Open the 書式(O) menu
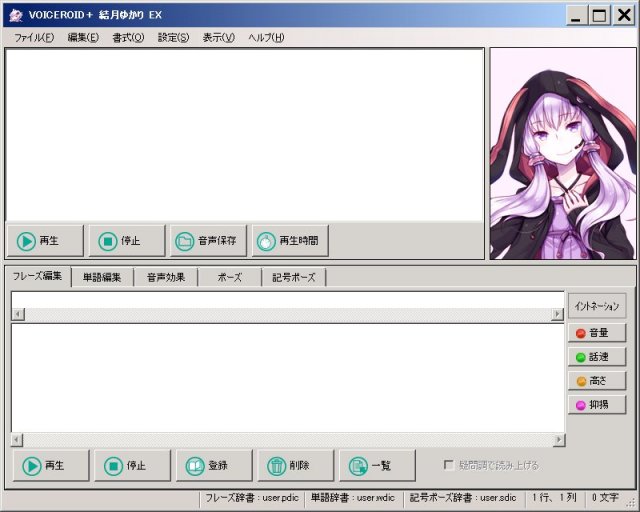The height and width of the screenshot is (512, 640). click(x=128, y=38)
